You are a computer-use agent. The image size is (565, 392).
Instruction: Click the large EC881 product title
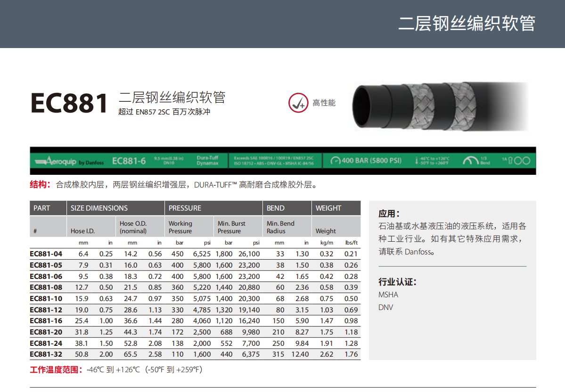[69, 103]
